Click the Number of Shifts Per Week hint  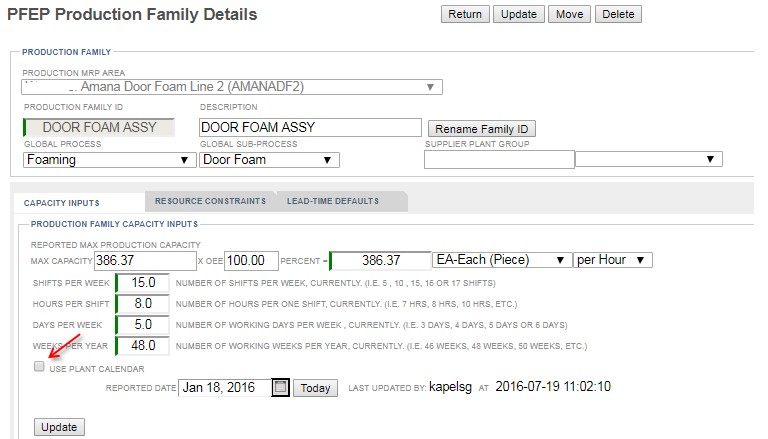[x=336, y=283]
